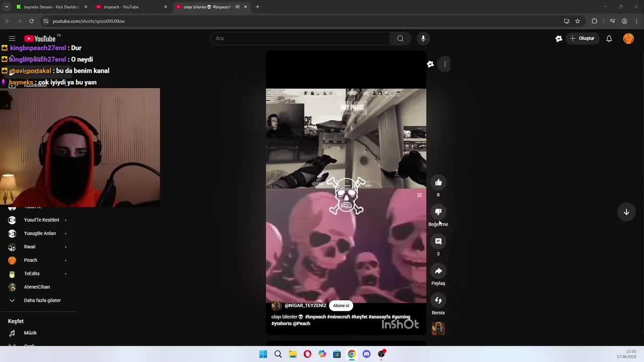Image resolution: width=644 pixels, height=362 pixels.
Task: Open the account avatar menu
Action: point(628,39)
